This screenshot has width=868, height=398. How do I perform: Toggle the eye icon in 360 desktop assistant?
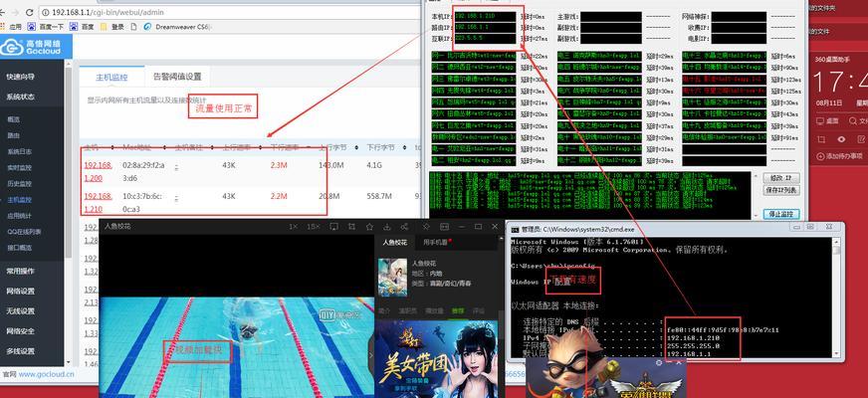click(841, 139)
